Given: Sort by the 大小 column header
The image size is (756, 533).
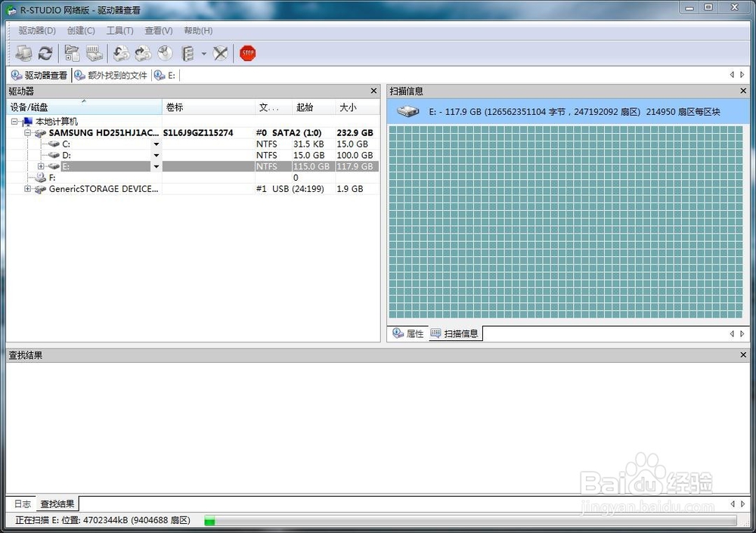Looking at the screenshot, I should click(357, 107).
